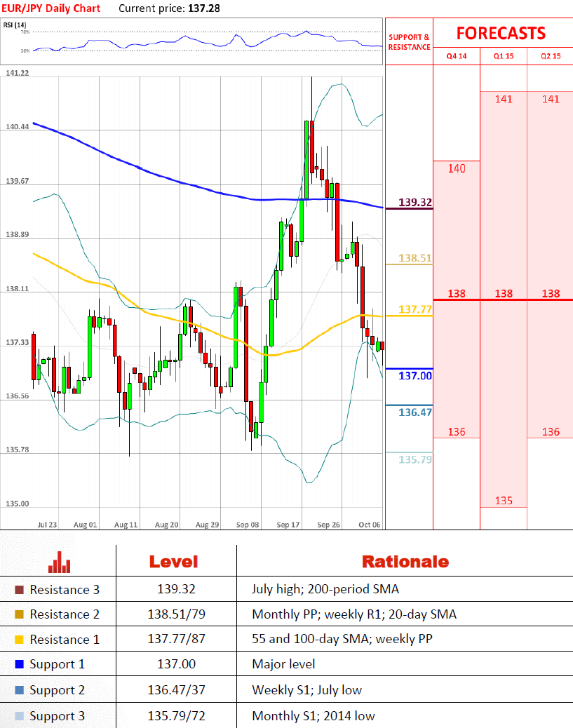Image resolution: width=573 pixels, height=728 pixels.
Task: Click the 138.51/79 level table cell
Action: [x=177, y=614]
